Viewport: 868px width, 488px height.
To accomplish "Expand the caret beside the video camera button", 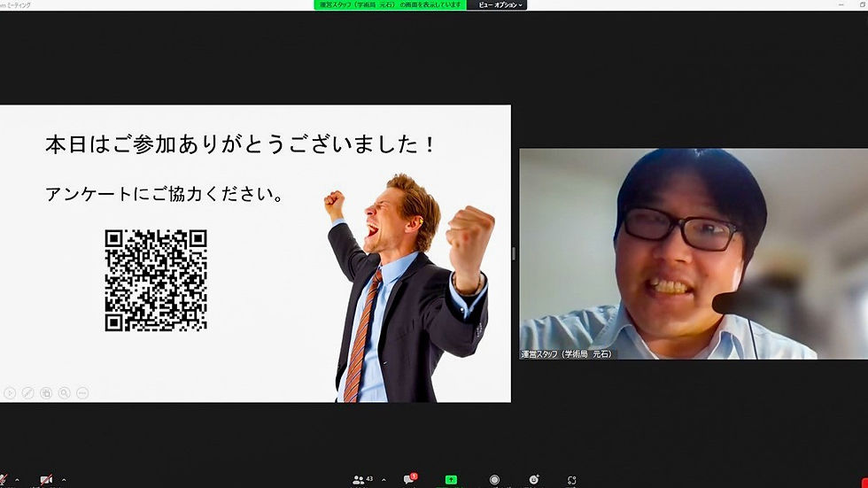I will 64,480.
